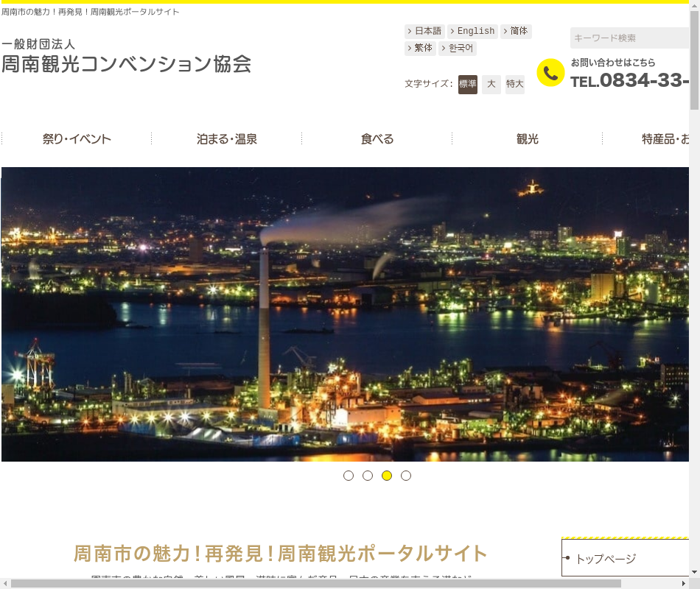Click the yellow phone icon
Viewport: 700px width, 589px height.
(550, 73)
